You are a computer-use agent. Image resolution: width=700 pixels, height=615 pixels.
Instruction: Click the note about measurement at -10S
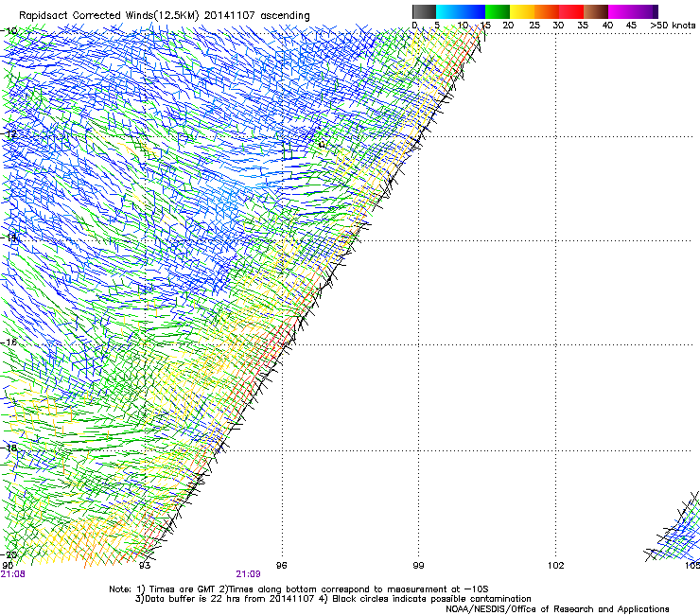click(x=354, y=589)
